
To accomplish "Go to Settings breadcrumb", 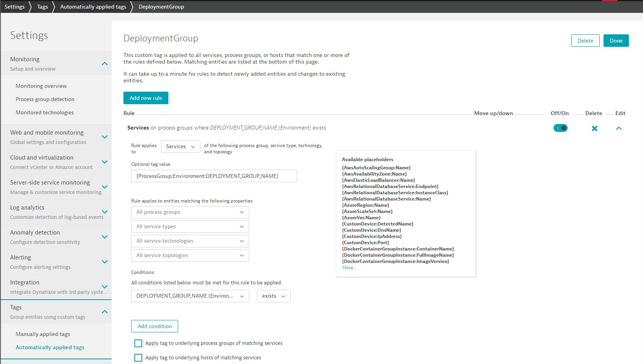I will (14, 7).
